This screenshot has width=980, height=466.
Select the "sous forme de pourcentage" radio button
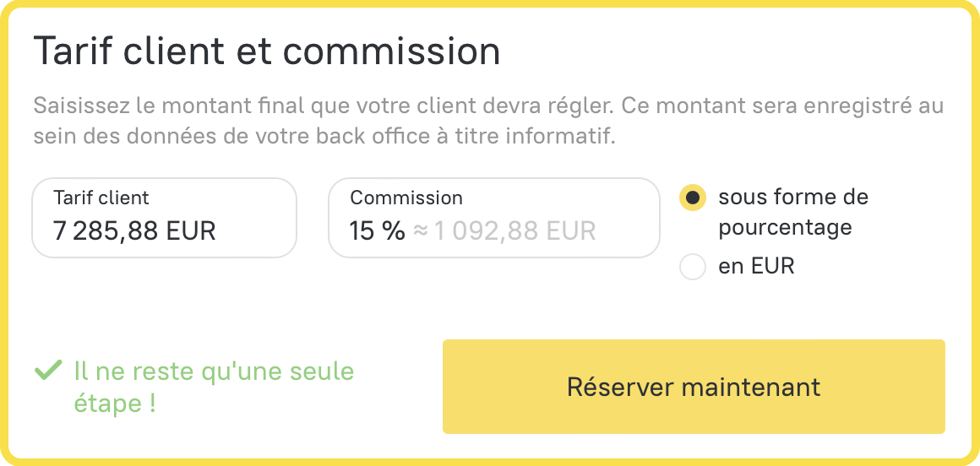(x=693, y=198)
